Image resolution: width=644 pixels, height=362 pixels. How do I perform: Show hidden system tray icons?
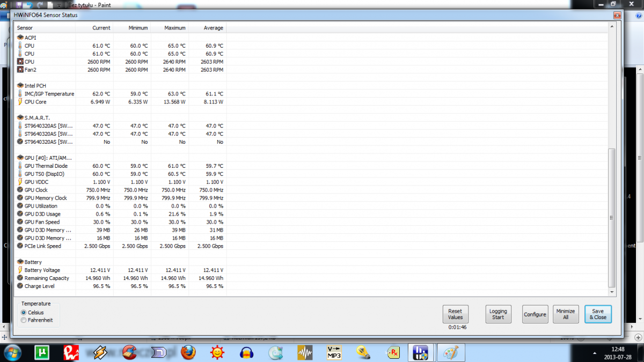tap(594, 353)
